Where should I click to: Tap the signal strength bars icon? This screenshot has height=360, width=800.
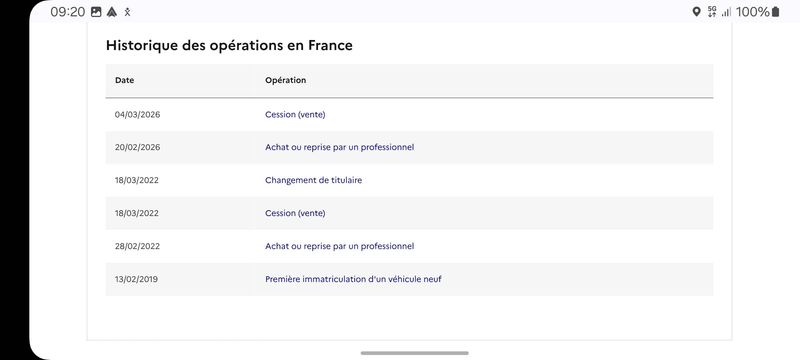coord(726,12)
